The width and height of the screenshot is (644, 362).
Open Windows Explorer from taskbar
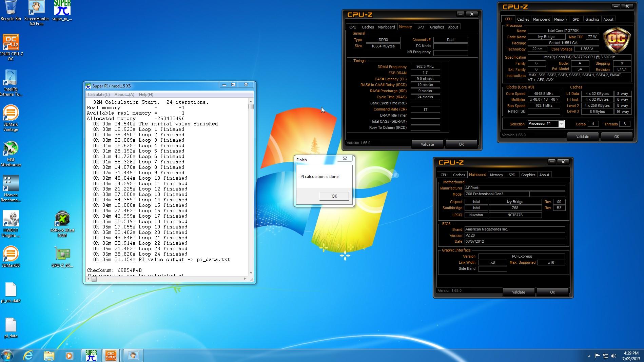(x=49, y=355)
